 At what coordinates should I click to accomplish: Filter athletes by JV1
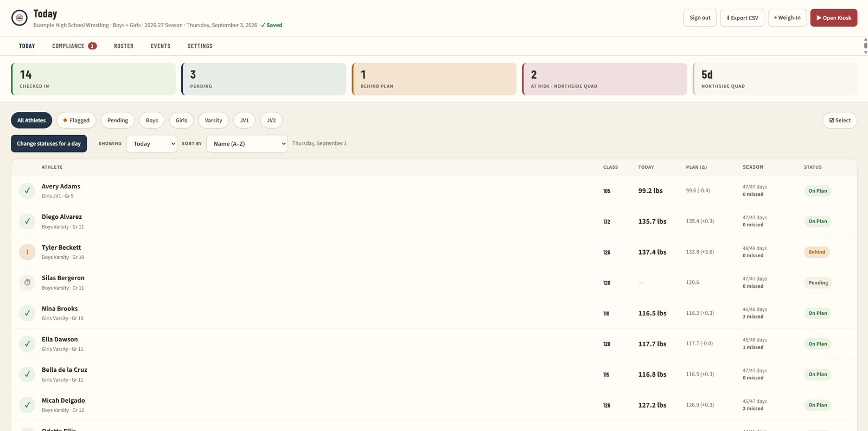(245, 121)
